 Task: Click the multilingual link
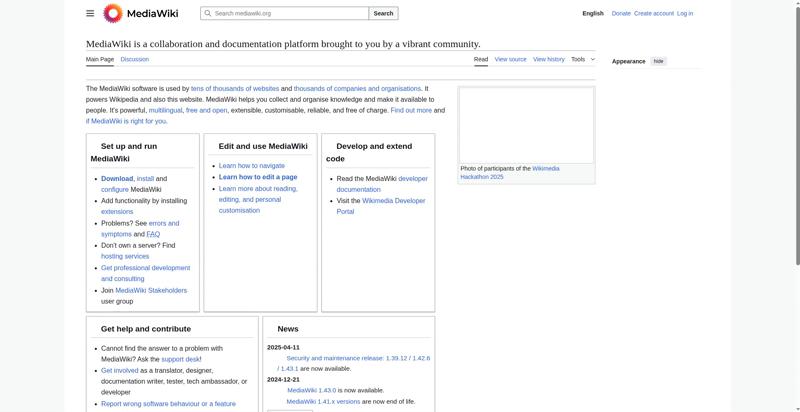pos(165,110)
